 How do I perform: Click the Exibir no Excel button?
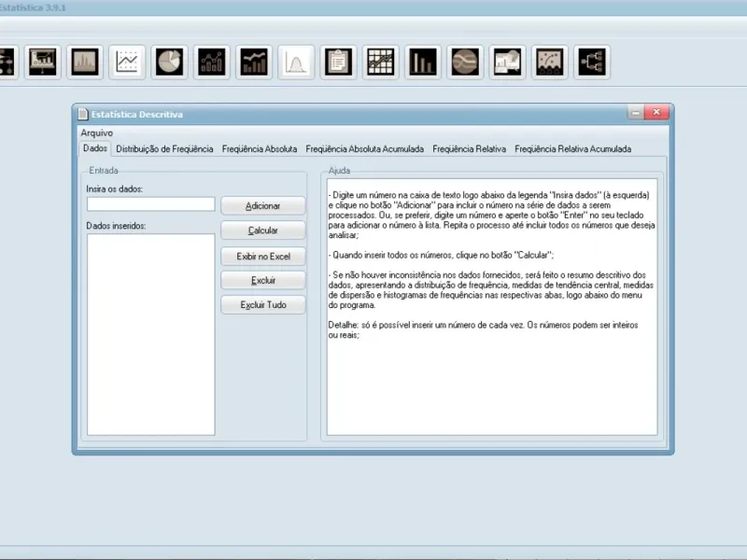click(x=263, y=256)
